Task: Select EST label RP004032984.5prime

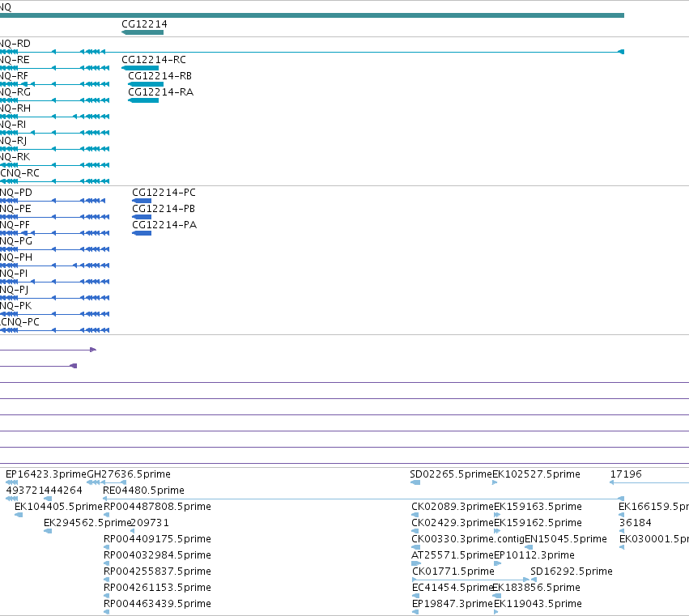Action: click(x=157, y=556)
